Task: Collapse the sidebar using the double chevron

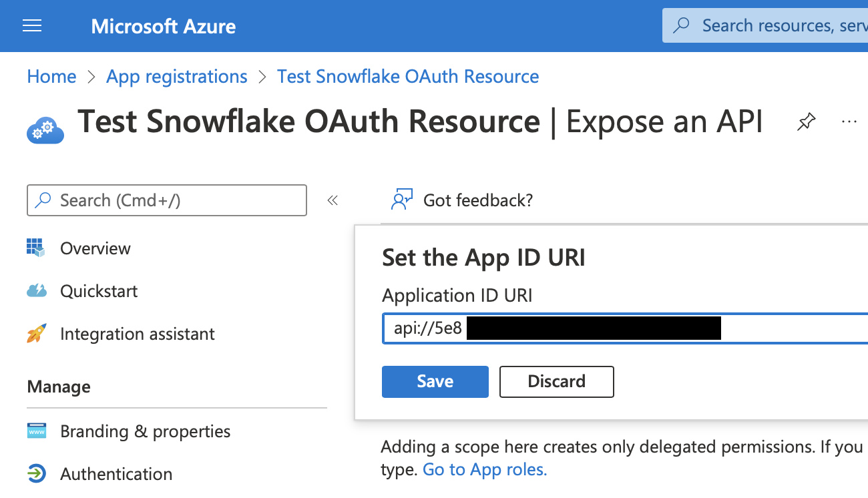Action: click(x=332, y=199)
